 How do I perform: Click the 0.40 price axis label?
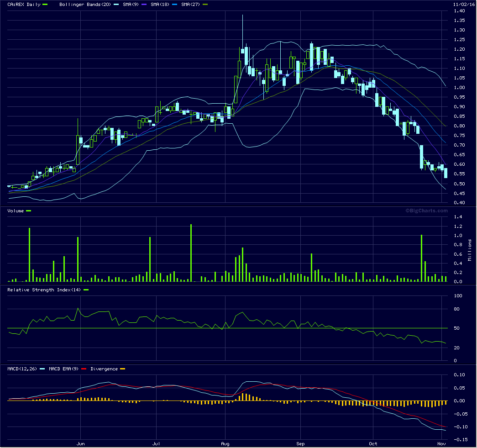(459, 203)
